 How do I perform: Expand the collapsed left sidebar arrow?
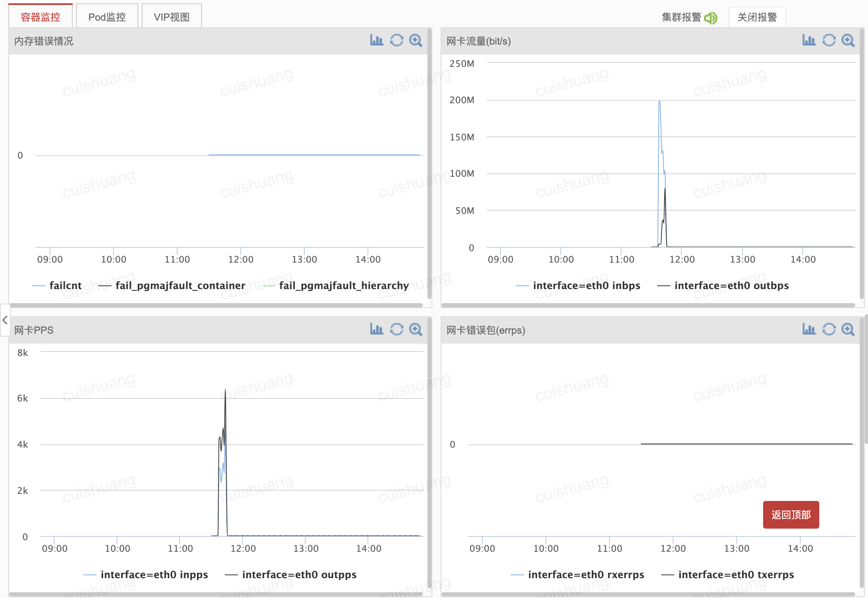coord(5,320)
